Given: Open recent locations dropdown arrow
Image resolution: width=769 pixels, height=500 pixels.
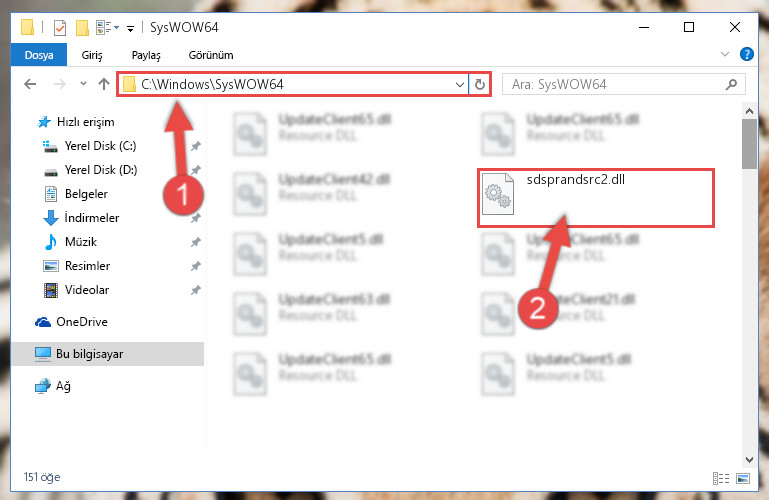Looking at the screenshot, I should (83, 84).
